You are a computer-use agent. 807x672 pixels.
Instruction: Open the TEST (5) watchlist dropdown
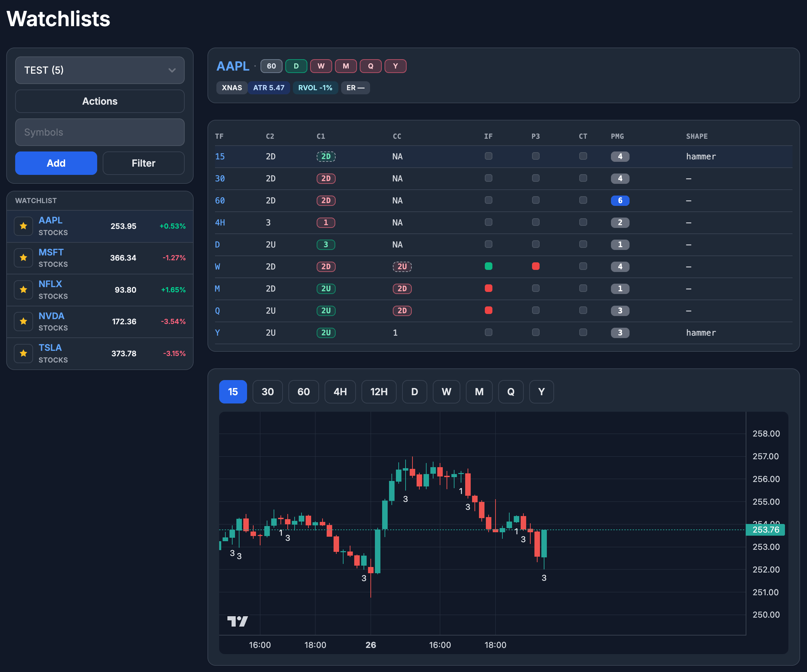pyautogui.click(x=100, y=70)
